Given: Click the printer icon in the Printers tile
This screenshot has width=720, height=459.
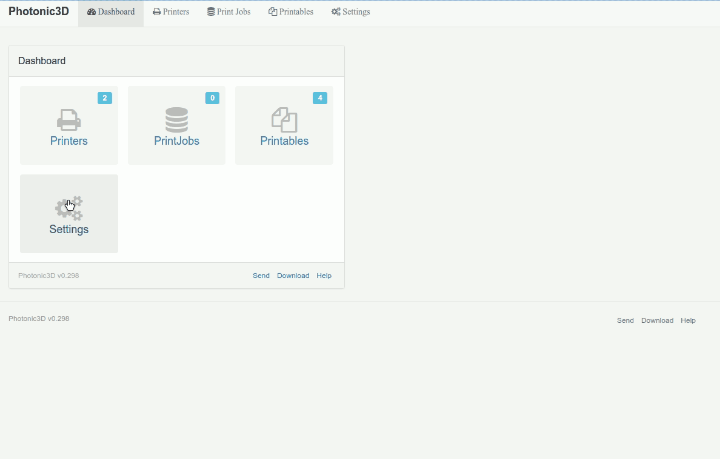Looking at the screenshot, I should pos(69,120).
